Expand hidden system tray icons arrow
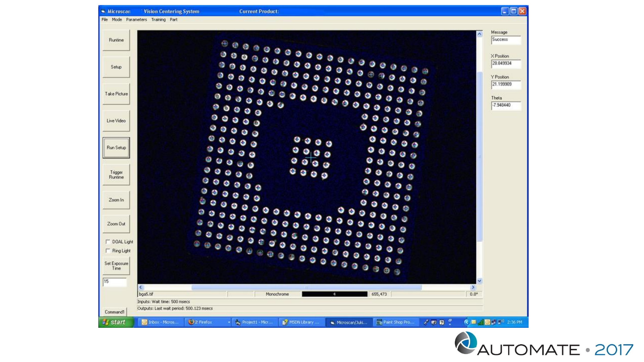This screenshot has height=362, width=644. 466,322
